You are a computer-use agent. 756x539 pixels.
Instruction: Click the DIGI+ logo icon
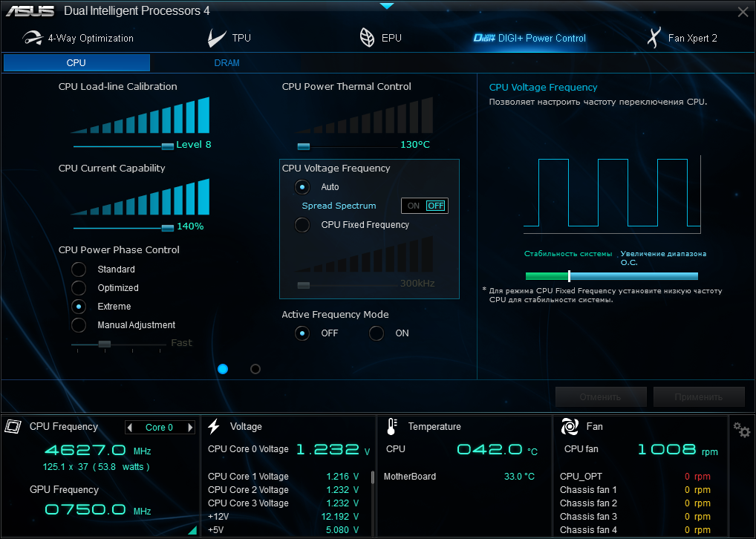coord(484,38)
